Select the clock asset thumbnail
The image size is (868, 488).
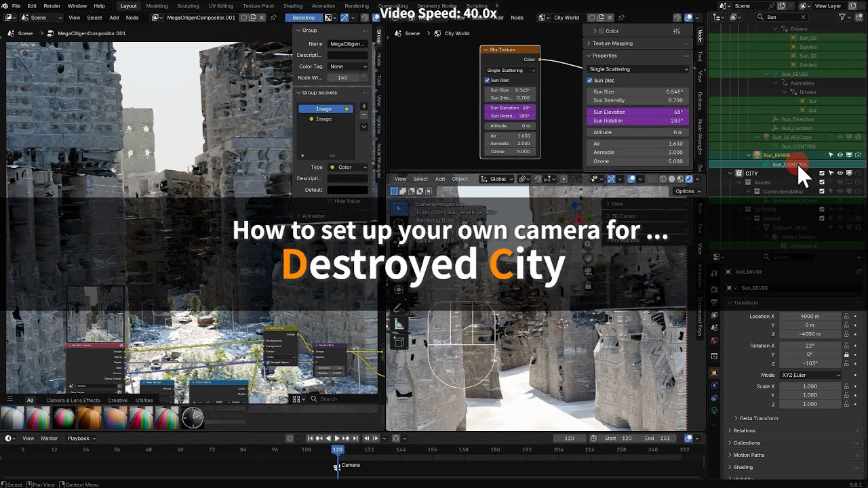(x=193, y=418)
